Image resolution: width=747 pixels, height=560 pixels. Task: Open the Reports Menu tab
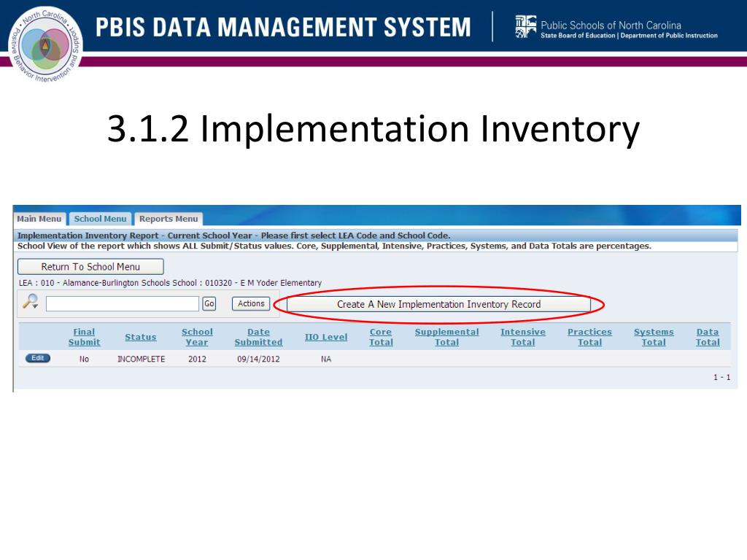[169, 219]
